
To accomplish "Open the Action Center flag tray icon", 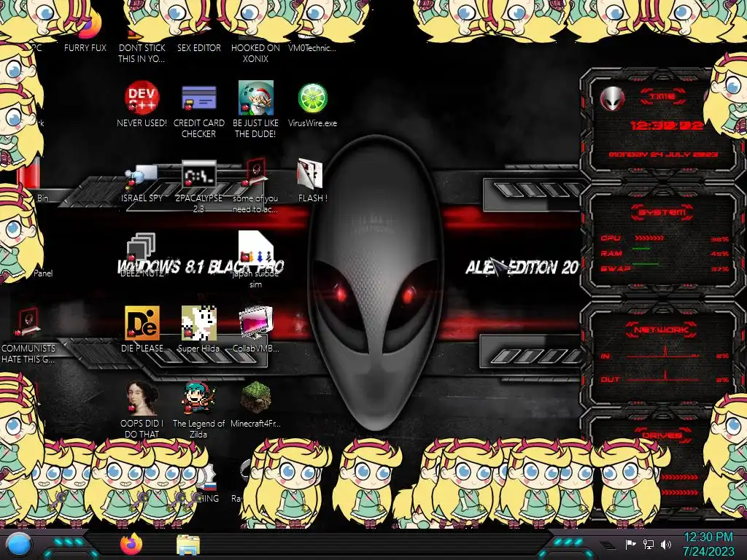I will [x=631, y=544].
